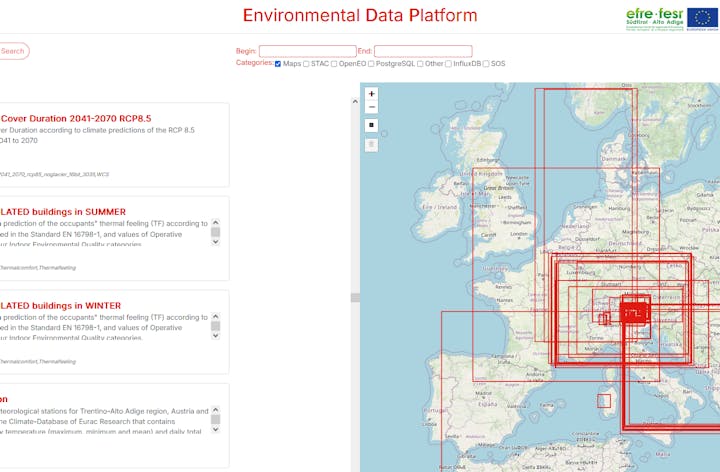The height and width of the screenshot is (472, 720).
Task: Enable the OpenEO category checkbox
Action: [x=334, y=64]
